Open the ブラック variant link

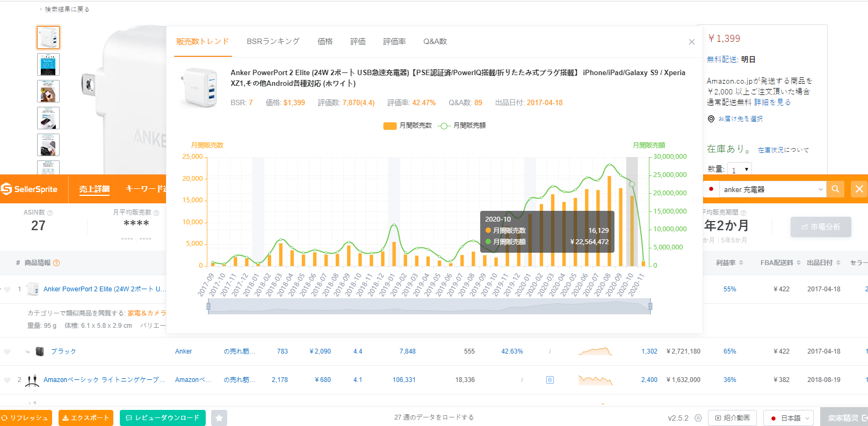(63, 351)
